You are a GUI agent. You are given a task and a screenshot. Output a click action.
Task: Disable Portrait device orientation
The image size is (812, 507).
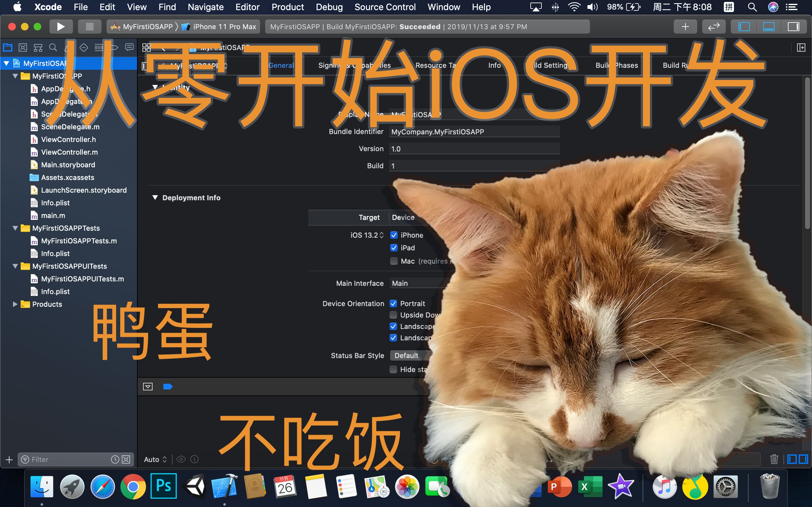tap(394, 304)
